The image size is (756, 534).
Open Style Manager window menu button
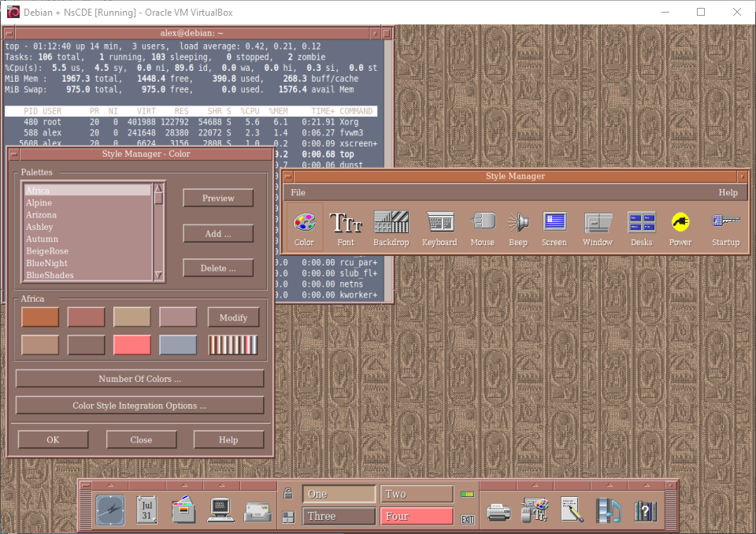(x=288, y=176)
